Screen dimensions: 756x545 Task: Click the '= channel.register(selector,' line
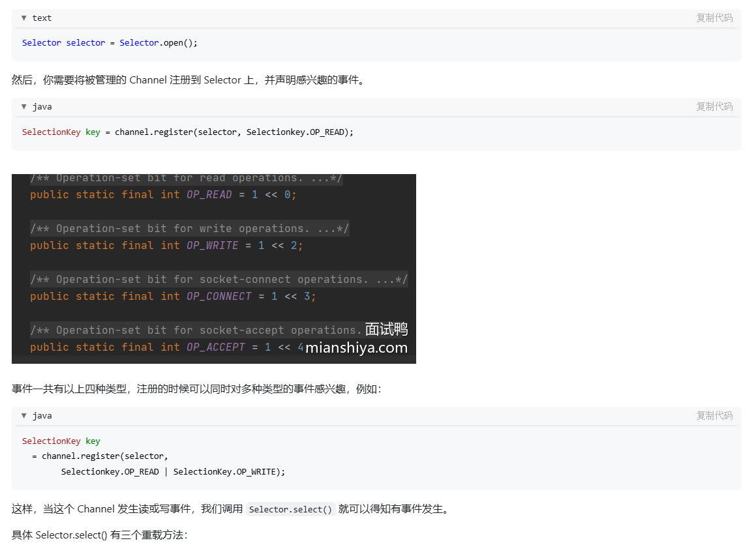pos(100,456)
